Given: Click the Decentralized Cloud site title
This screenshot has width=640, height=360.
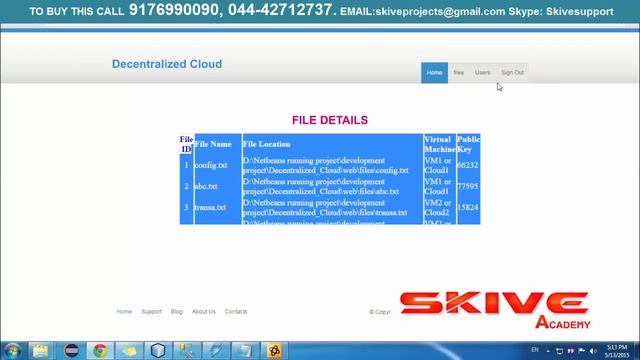Looking at the screenshot, I should (167, 64).
